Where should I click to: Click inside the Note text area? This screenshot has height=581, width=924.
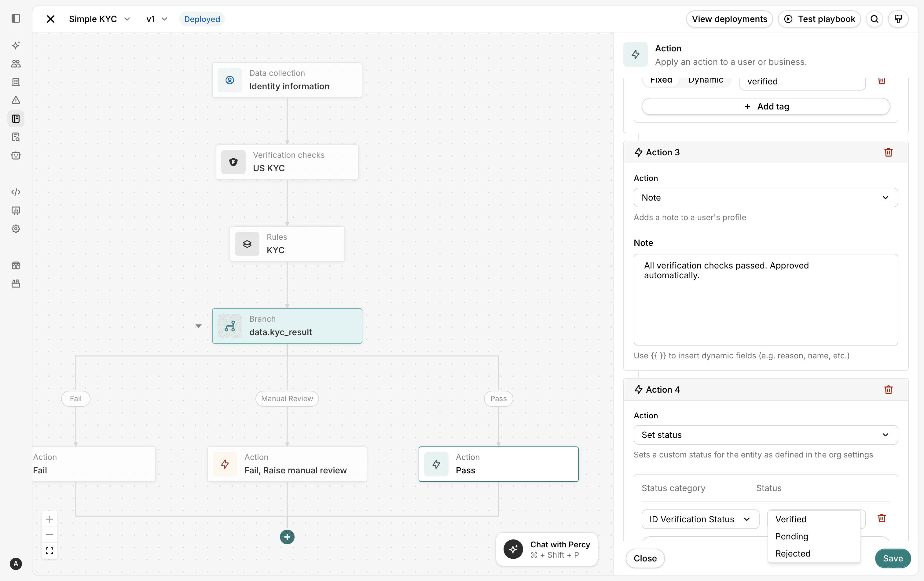click(x=765, y=300)
